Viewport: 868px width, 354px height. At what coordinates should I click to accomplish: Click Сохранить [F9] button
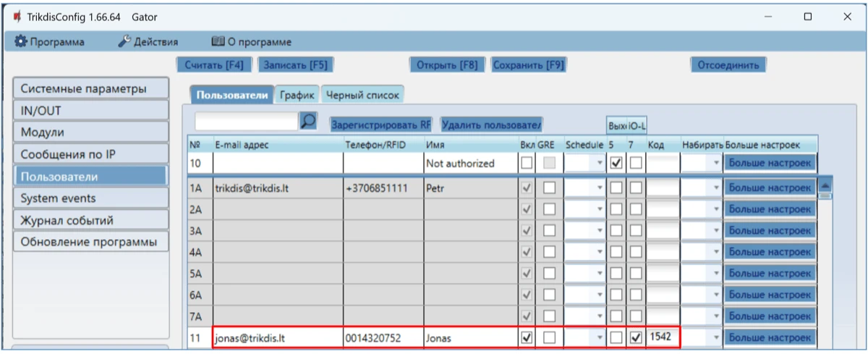click(528, 65)
